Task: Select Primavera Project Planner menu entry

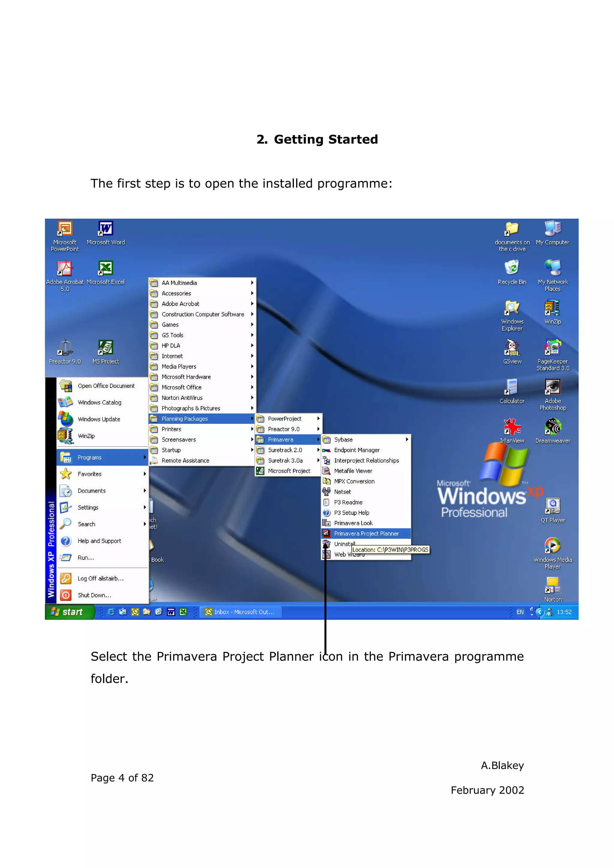Action: pos(366,533)
